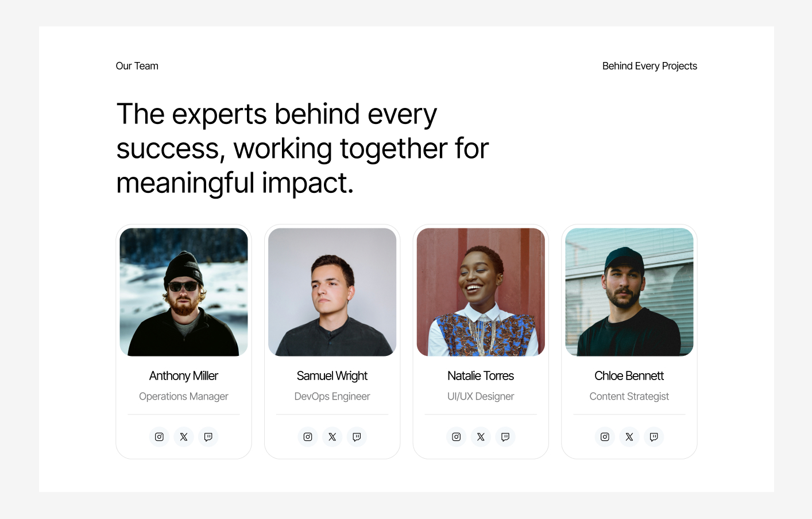Click the X icon under Anthony Miller
The height and width of the screenshot is (519, 812).
[183, 436]
